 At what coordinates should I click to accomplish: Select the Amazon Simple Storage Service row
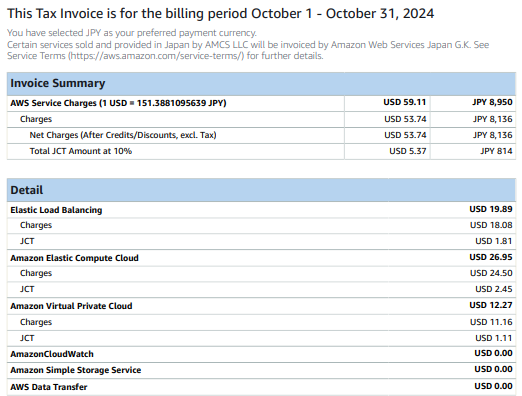(x=261, y=370)
